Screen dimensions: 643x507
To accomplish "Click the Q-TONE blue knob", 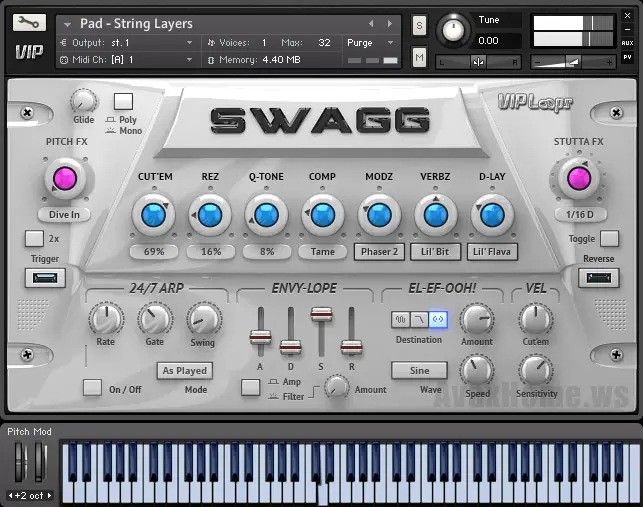I will [266, 215].
